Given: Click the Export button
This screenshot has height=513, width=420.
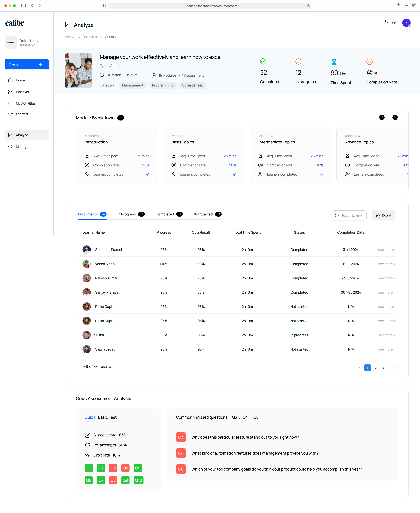Looking at the screenshot, I should point(383,215).
